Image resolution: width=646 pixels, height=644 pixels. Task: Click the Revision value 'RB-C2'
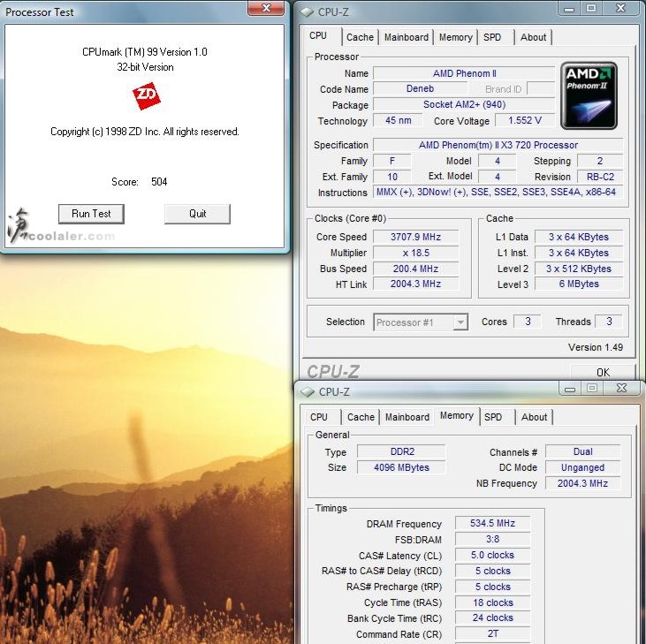600,177
